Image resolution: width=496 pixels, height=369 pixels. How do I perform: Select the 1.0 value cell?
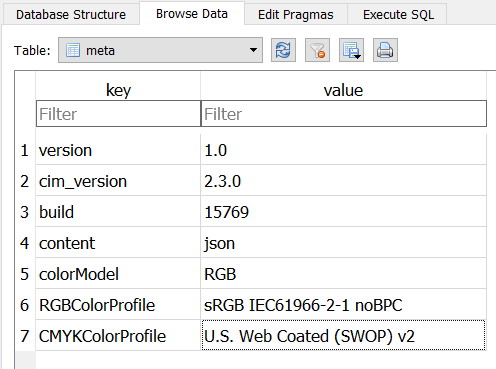[343, 150]
